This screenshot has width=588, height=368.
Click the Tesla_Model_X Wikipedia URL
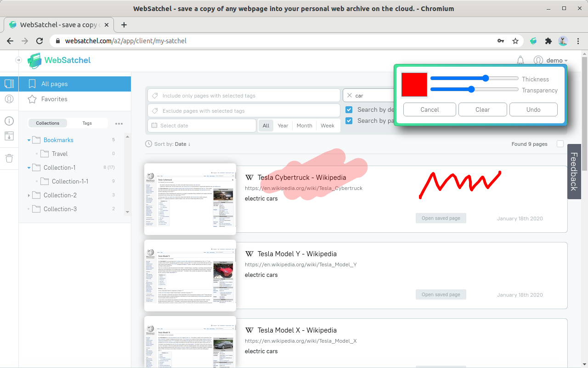tap(301, 341)
